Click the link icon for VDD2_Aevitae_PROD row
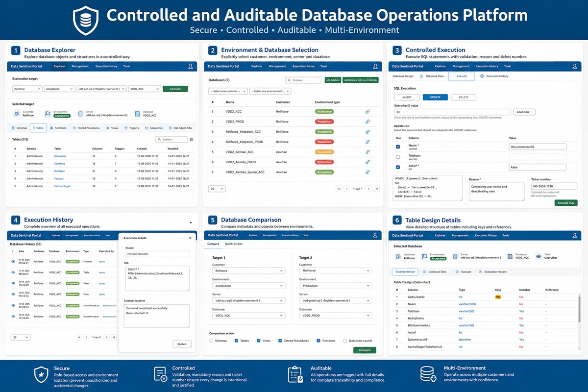 [367, 162]
